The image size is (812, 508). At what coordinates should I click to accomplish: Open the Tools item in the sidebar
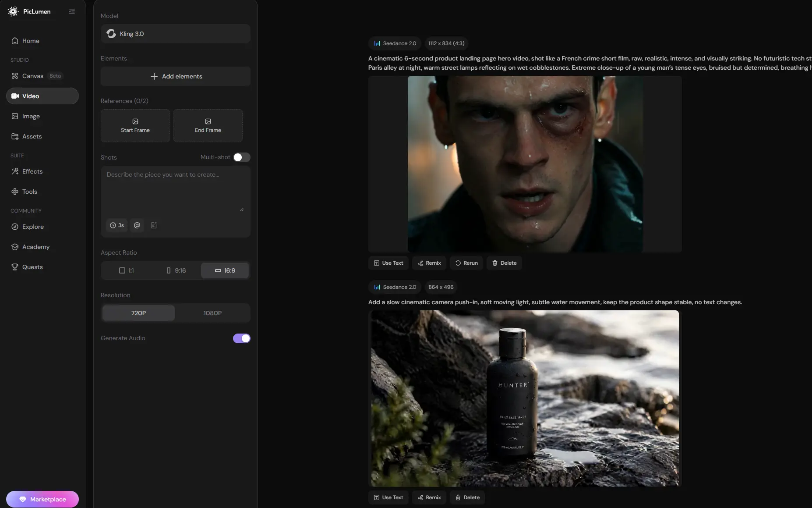(42, 192)
